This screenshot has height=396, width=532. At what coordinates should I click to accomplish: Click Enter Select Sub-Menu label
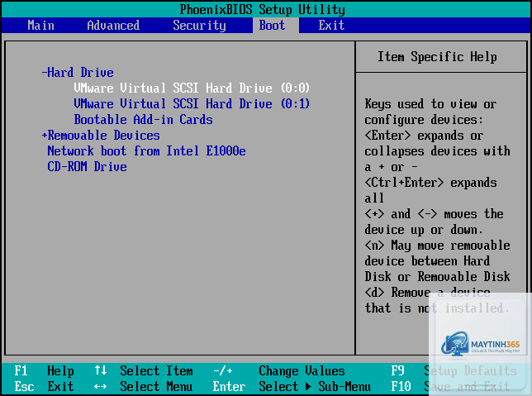point(292,386)
